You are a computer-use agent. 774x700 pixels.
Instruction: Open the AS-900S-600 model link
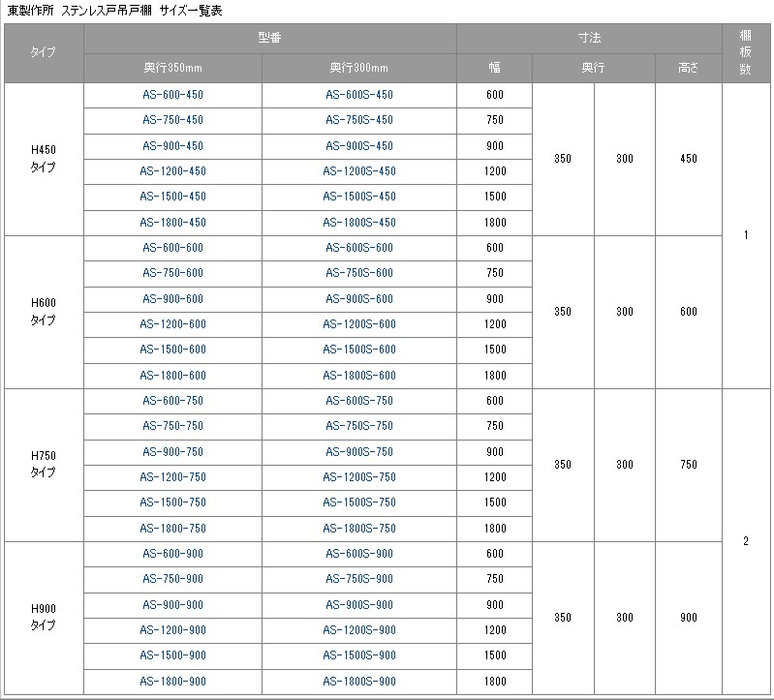(x=358, y=298)
